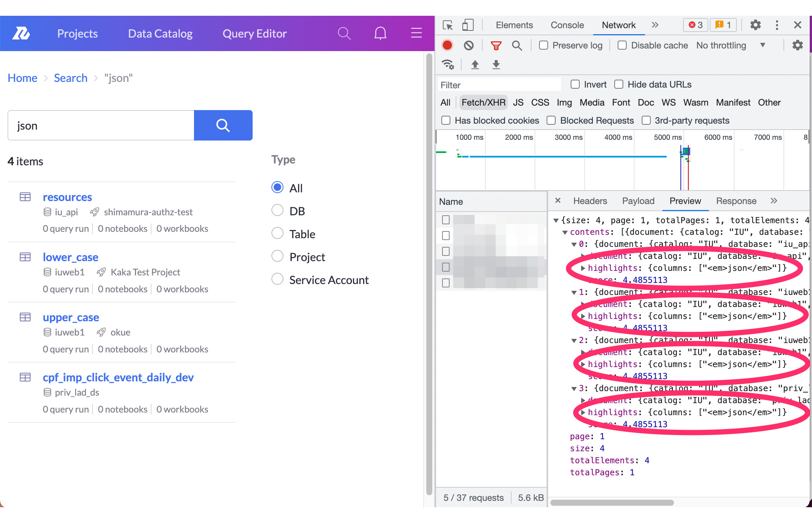Open DevTools settings gear
The width and height of the screenshot is (812, 523).
[755, 25]
